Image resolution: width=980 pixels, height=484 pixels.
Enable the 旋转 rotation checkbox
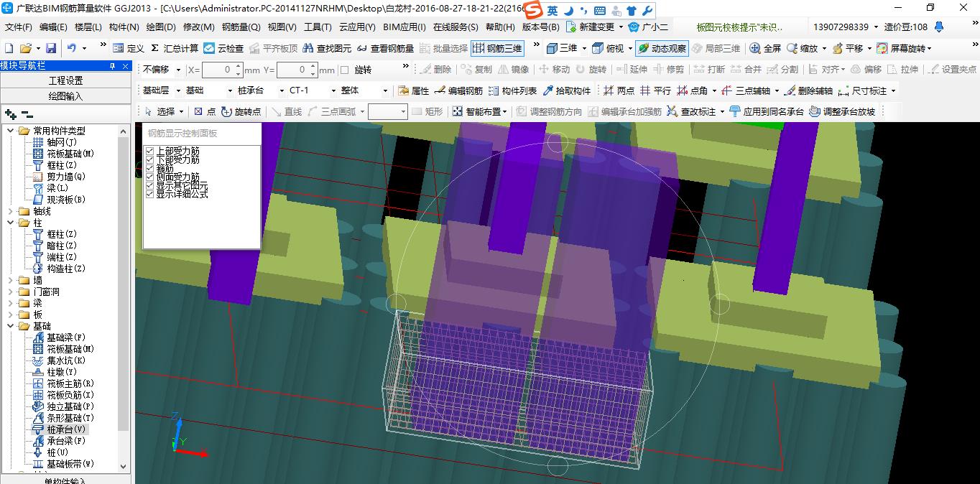(x=344, y=70)
